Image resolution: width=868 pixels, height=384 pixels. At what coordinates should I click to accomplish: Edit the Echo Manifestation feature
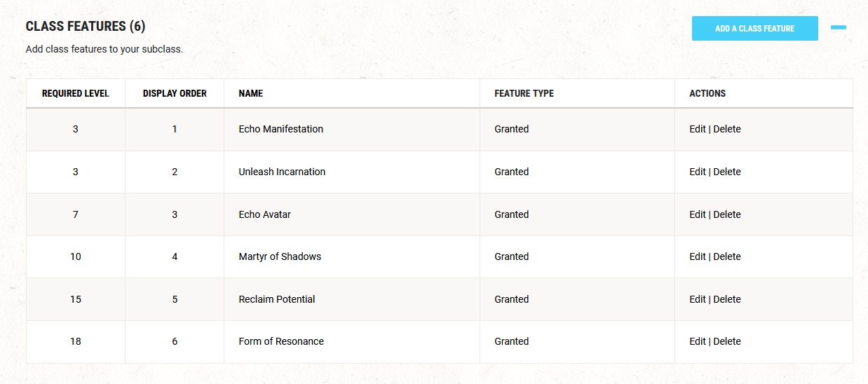click(x=697, y=129)
